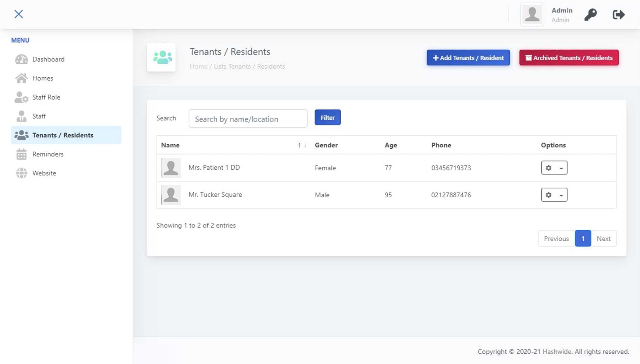Image resolution: width=640 pixels, height=364 pixels.
Task: Click the Homes house icon
Action: coord(21,78)
